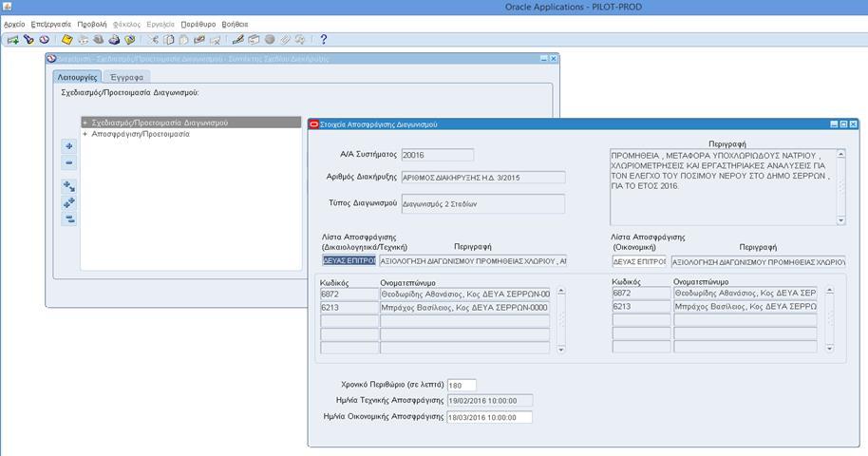Open Window Help question mark icon
Image resolution: width=868 pixels, height=456 pixels.
(324, 40)
